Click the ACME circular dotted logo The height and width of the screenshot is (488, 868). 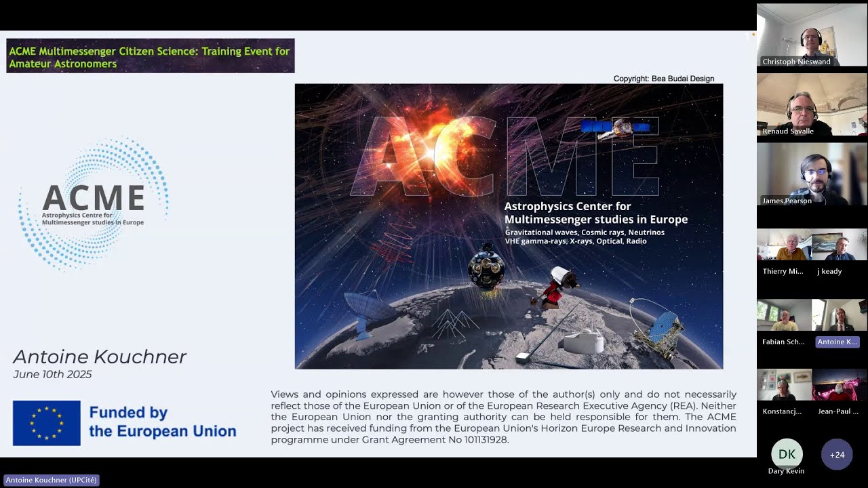click(94, 204)
